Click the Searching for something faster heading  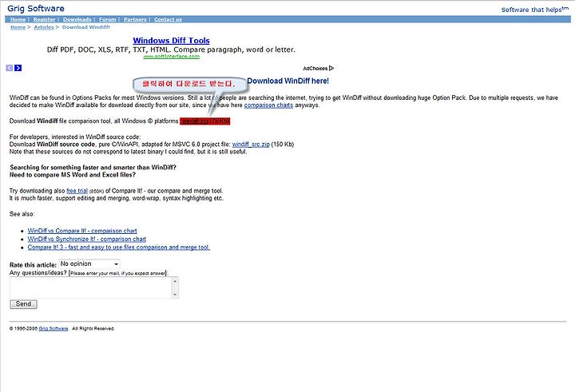pos(93,168)
